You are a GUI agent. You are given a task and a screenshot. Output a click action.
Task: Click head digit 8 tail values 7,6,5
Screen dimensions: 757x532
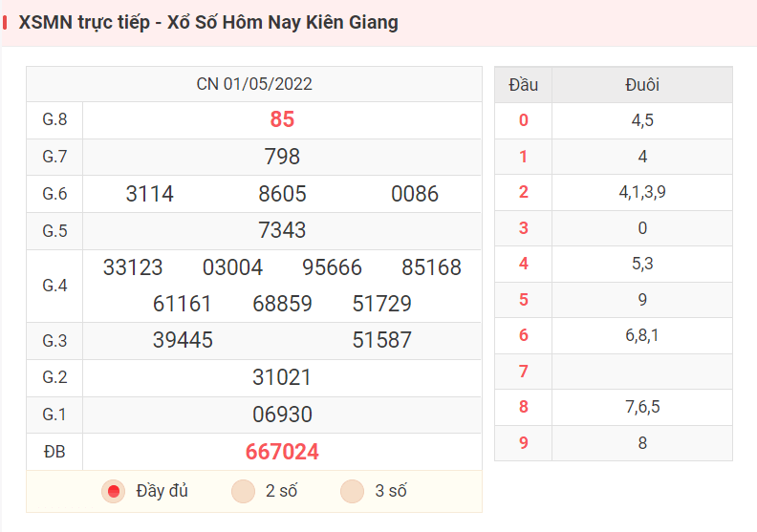(x=642, y=407)
